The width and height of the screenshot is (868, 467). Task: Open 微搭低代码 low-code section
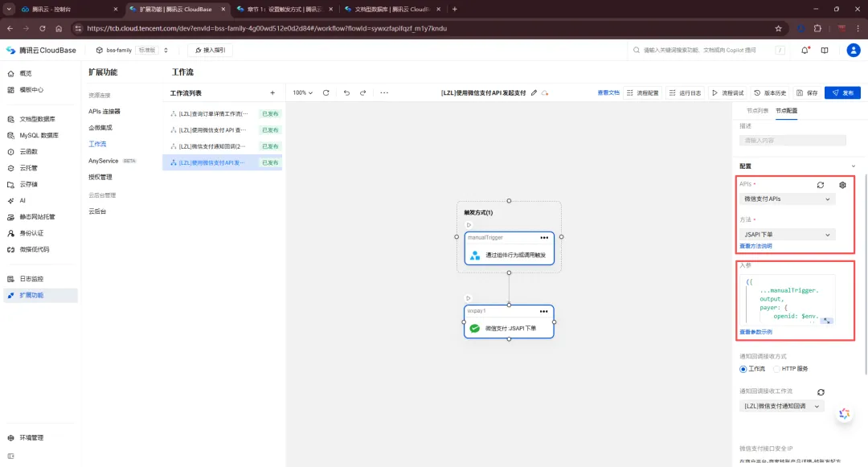point(35,249)
